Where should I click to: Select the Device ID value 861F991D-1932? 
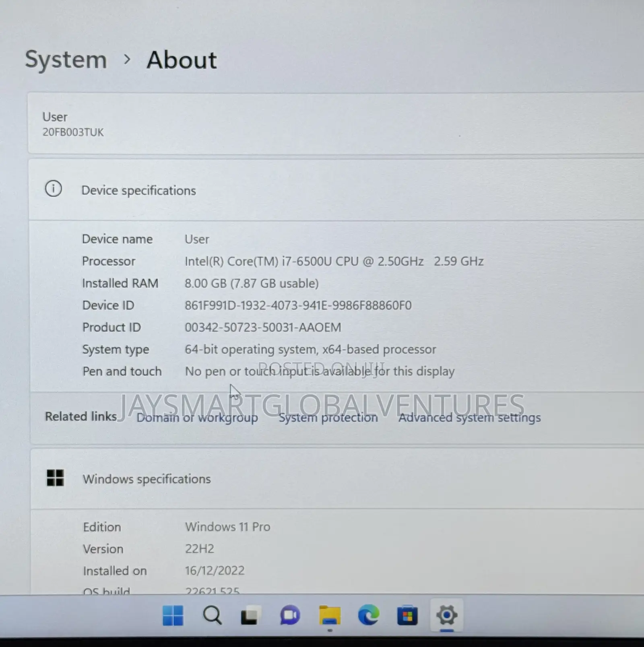[x=298, y=305]
